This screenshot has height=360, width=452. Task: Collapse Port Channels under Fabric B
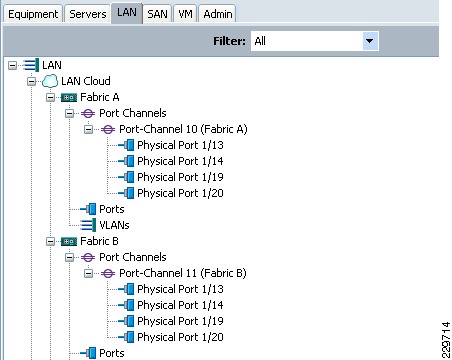(x=69, y=257)
